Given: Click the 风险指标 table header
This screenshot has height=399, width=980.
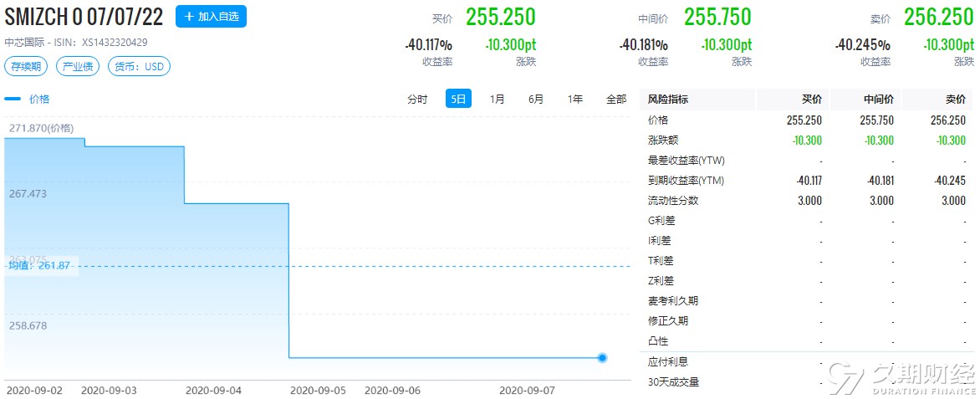Looking at the screenshot, I should point(668,100).
